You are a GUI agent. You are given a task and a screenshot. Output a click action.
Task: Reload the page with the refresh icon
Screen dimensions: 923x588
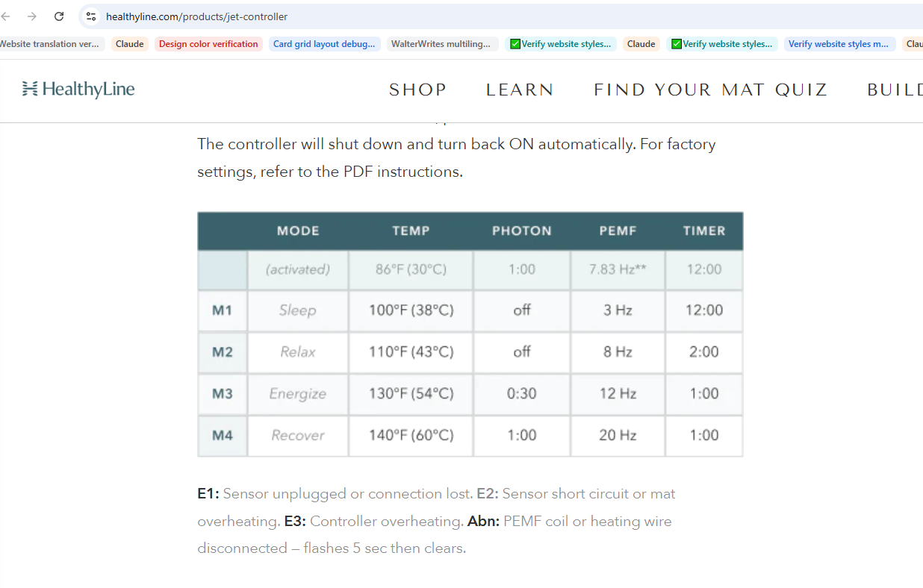pos(60,16)
